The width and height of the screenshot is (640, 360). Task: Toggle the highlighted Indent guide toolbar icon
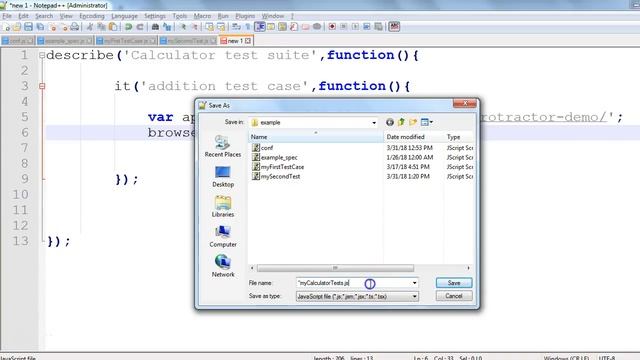point(260,27)
